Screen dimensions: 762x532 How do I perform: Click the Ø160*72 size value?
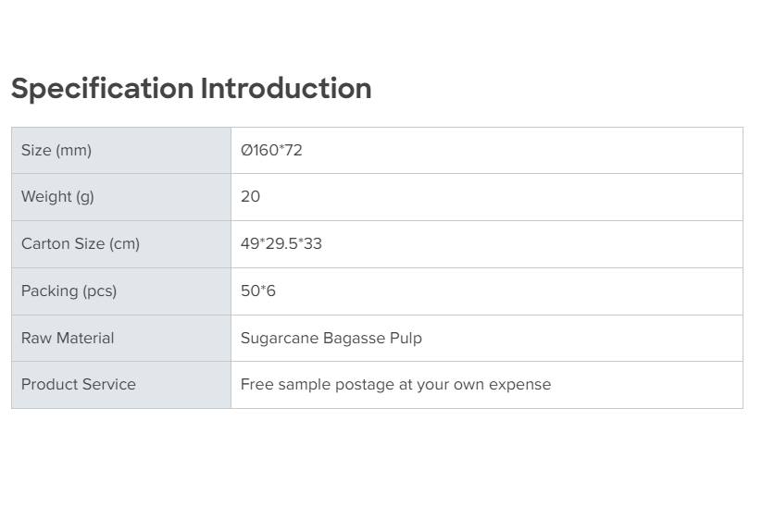271,150
